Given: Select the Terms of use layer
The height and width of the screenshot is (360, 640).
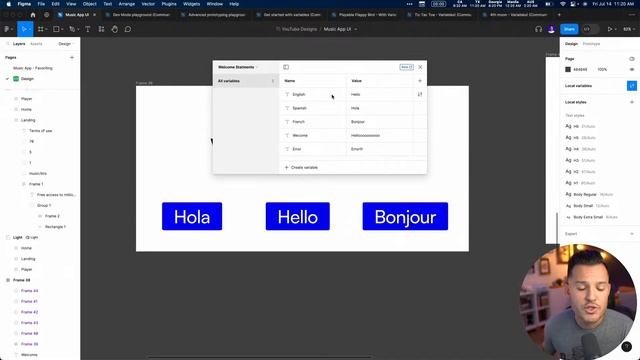Looking at the screenshot, I should tap(40, 131).
